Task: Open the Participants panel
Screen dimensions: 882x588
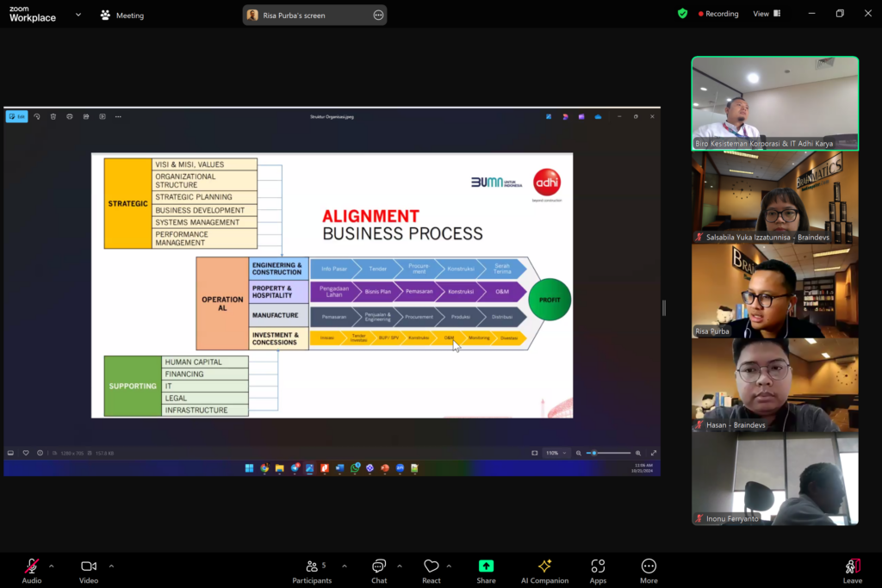Action: click(312, 567)
